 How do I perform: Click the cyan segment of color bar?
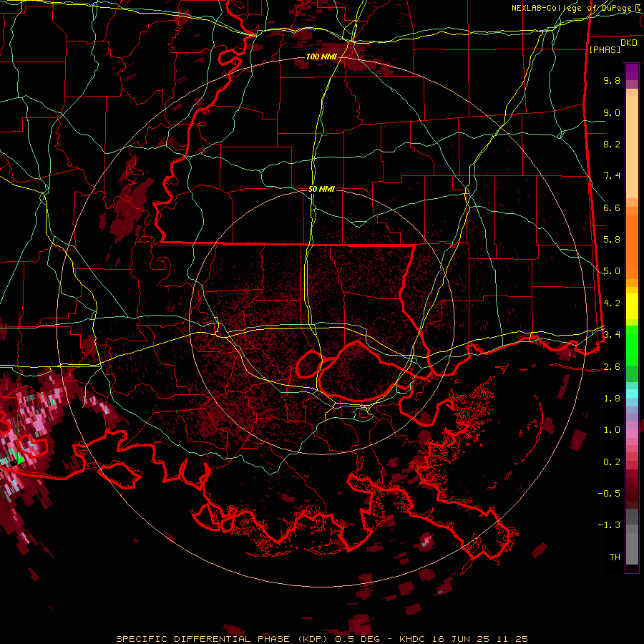coord(632,394)
